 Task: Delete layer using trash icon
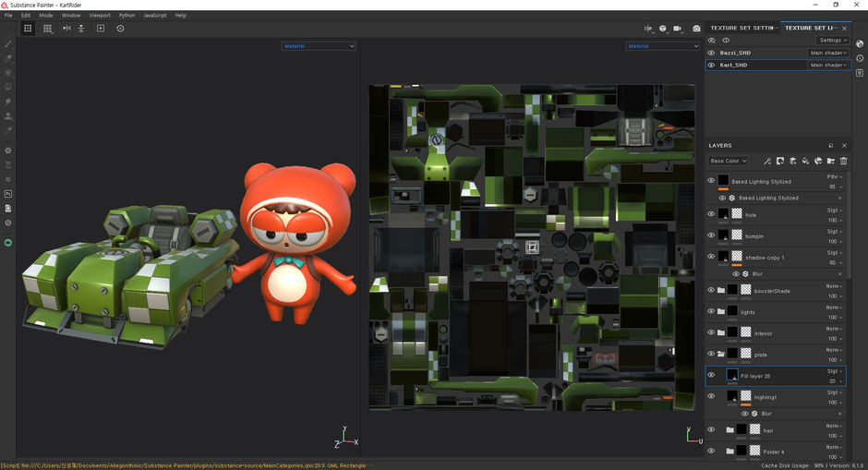(x=843, y=161)
